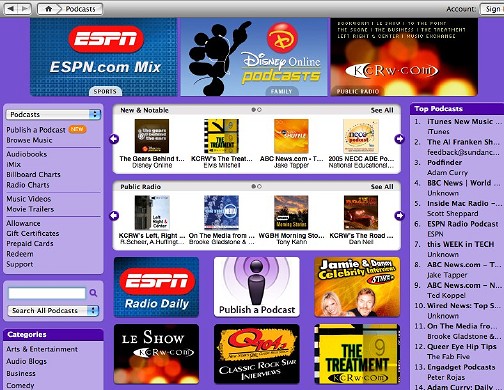The image size is (504, 390).
Task: Open the Audiobooks sidebar link
Action: [27, 154]
